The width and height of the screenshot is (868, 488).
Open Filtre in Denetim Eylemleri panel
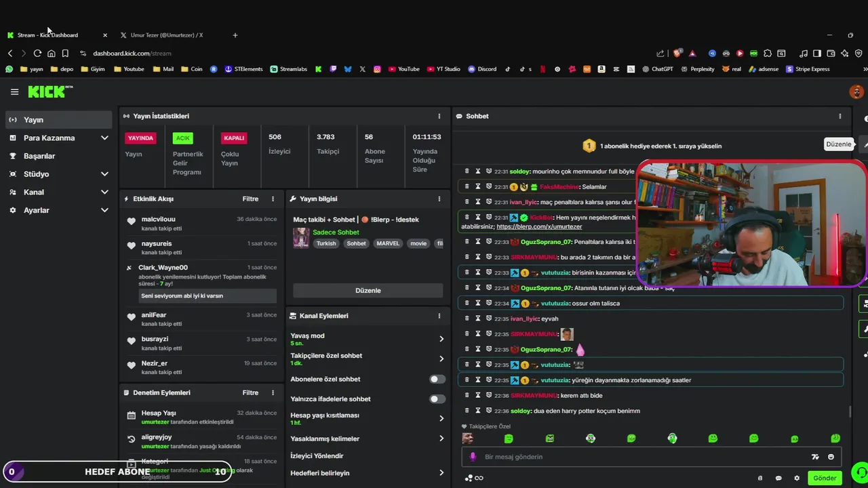point(250,392)
